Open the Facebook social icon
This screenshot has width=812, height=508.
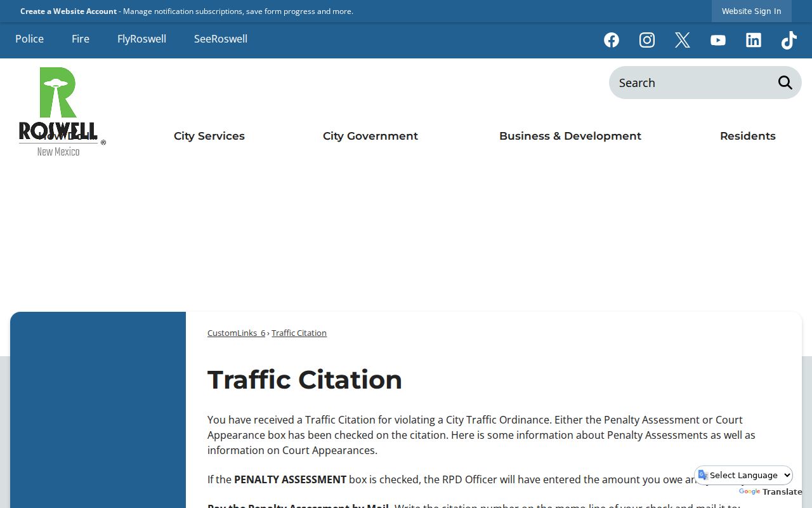click(612, 40)
